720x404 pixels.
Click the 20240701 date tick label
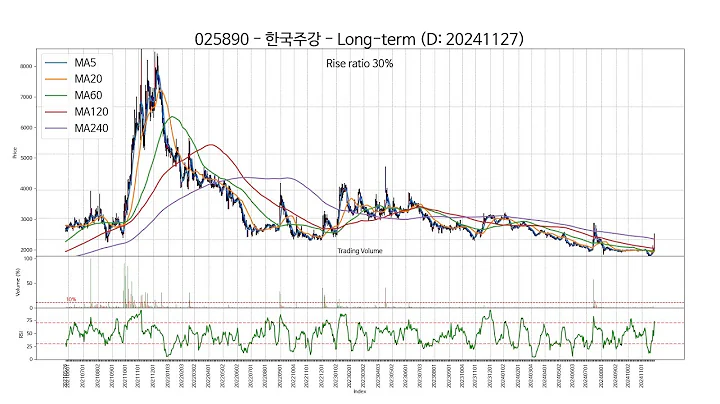585,376
